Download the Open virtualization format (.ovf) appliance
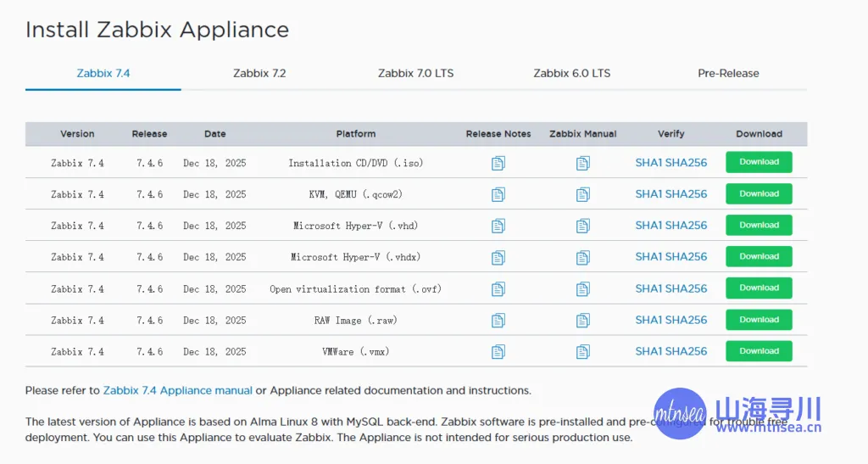 [759, 288]
